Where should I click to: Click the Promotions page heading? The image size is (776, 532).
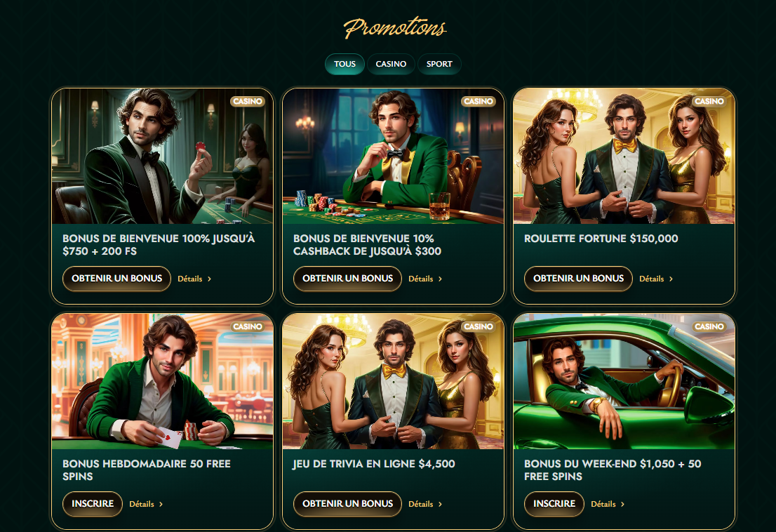395,27
